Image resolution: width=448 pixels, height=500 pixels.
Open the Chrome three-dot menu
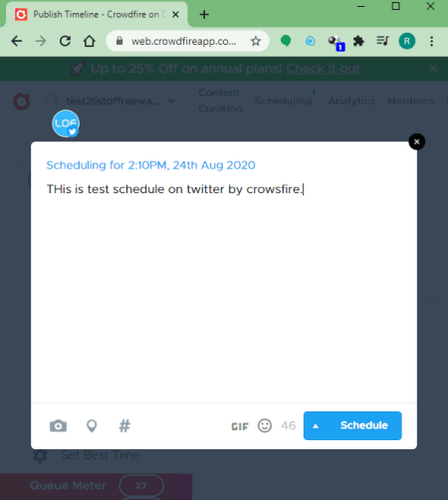tap(431, 41)
